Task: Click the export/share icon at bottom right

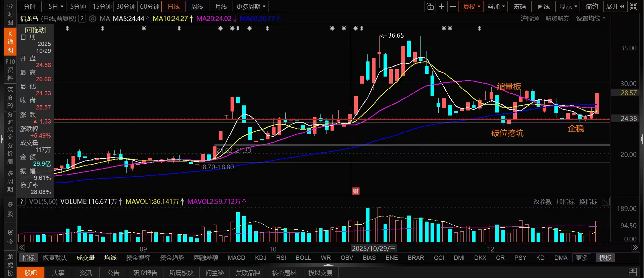Action: tap(633, 272)
